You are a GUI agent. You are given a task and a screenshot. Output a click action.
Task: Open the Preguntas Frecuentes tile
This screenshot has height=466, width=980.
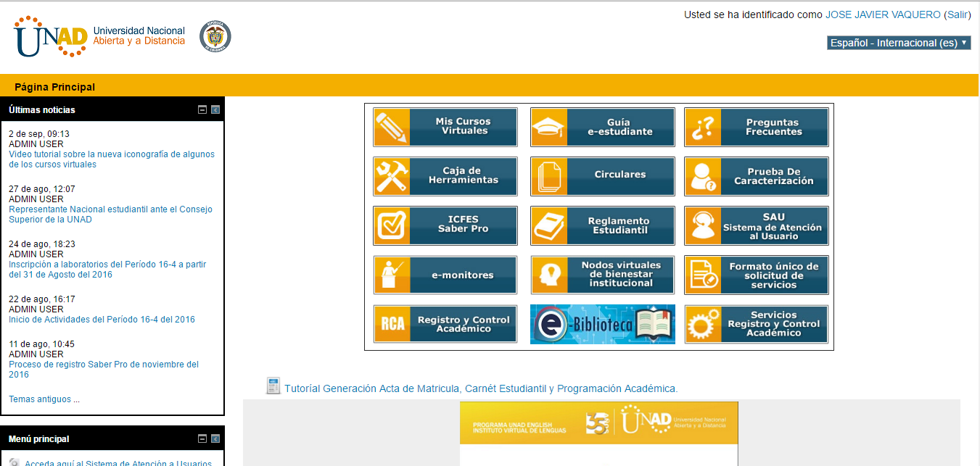757,127
